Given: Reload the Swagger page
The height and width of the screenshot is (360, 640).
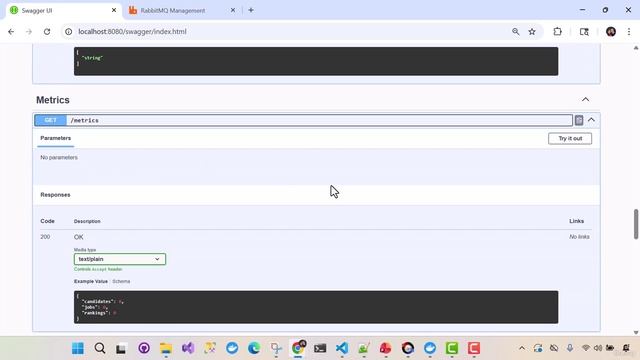Looking at the screenshot, I should [x=47, y=31].
